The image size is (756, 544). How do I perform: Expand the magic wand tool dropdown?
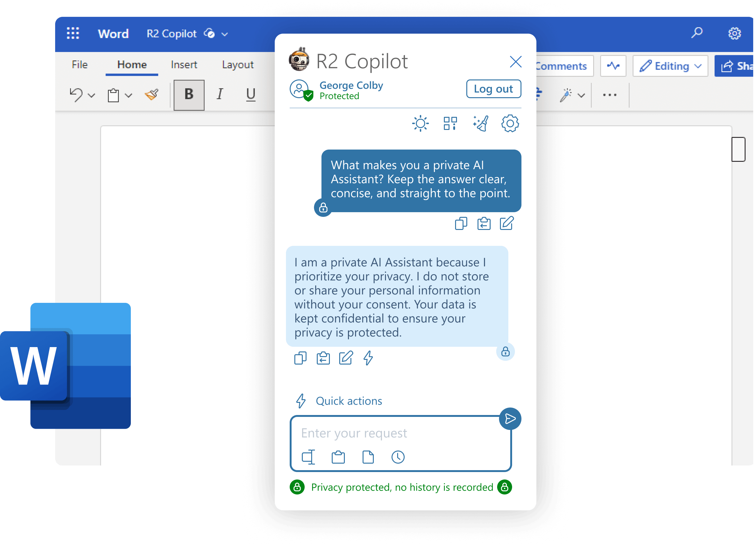[x=581, y=96]
